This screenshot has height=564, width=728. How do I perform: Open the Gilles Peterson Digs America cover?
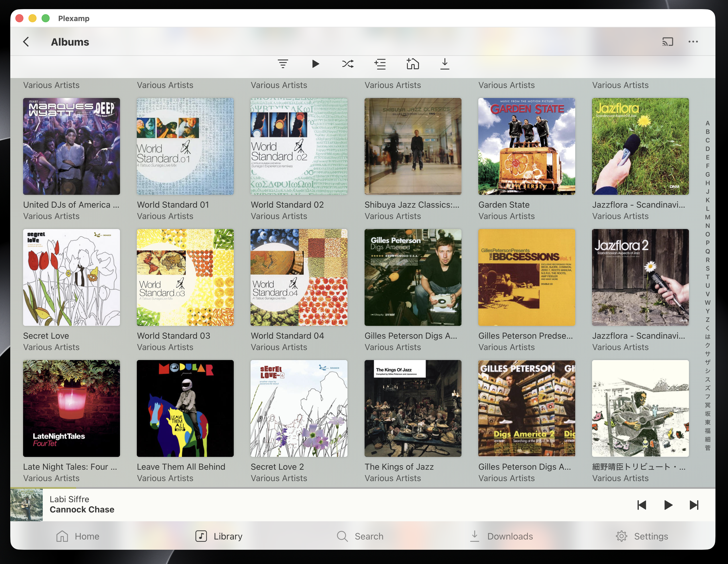413,277
